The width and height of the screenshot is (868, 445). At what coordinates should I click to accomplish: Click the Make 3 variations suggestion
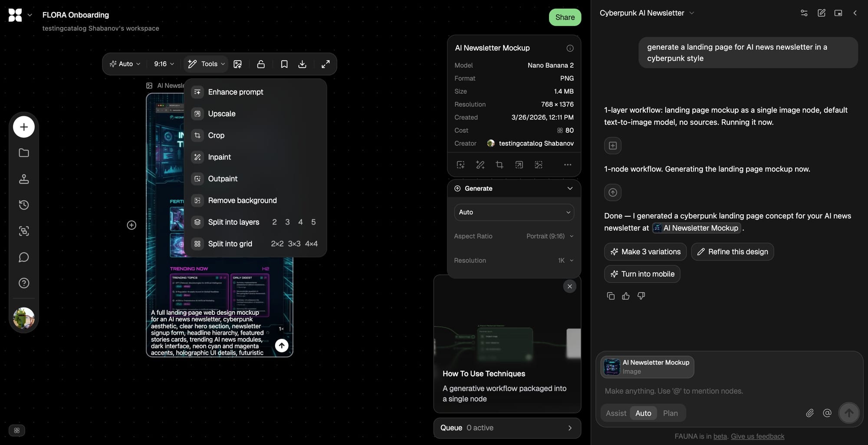645,252
